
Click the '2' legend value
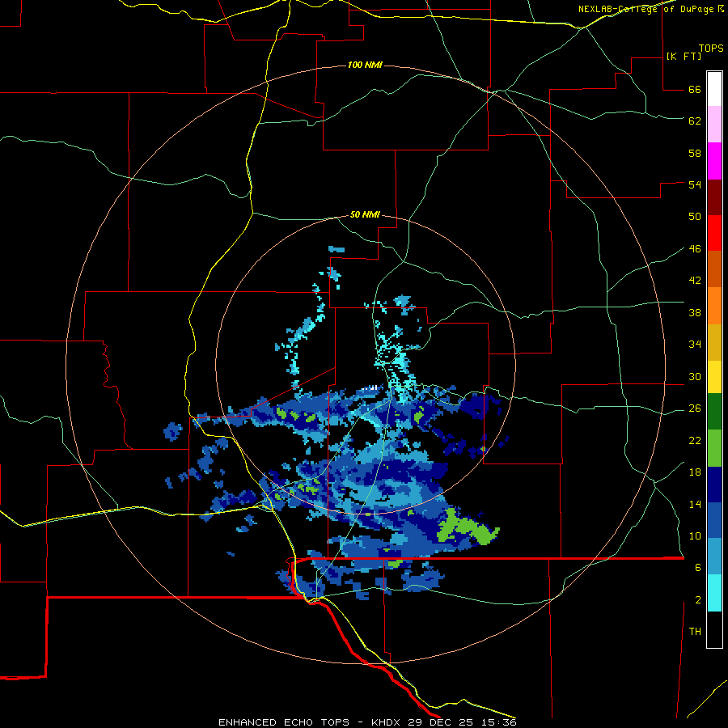pos(697,600)
